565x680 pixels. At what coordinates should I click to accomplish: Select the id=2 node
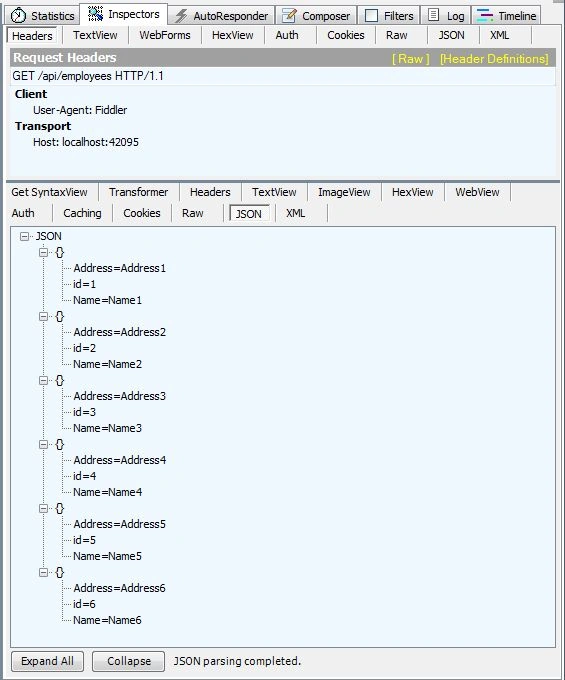point(85,348)
